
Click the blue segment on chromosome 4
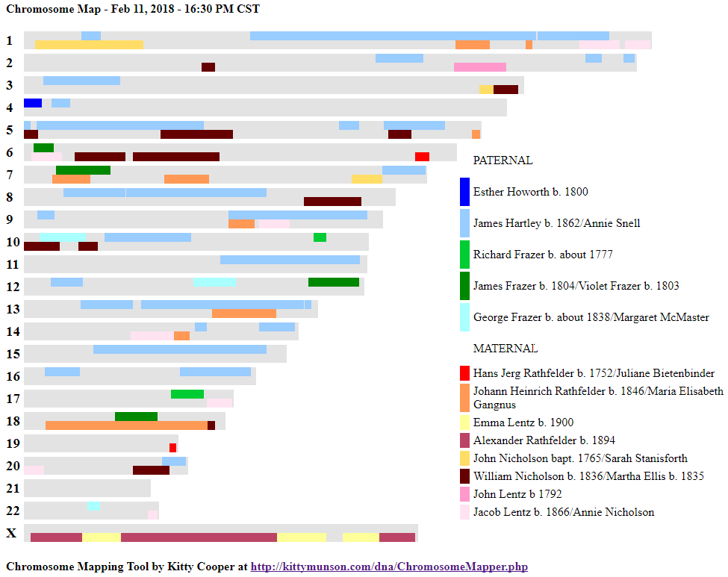click(x=33, y=103)
